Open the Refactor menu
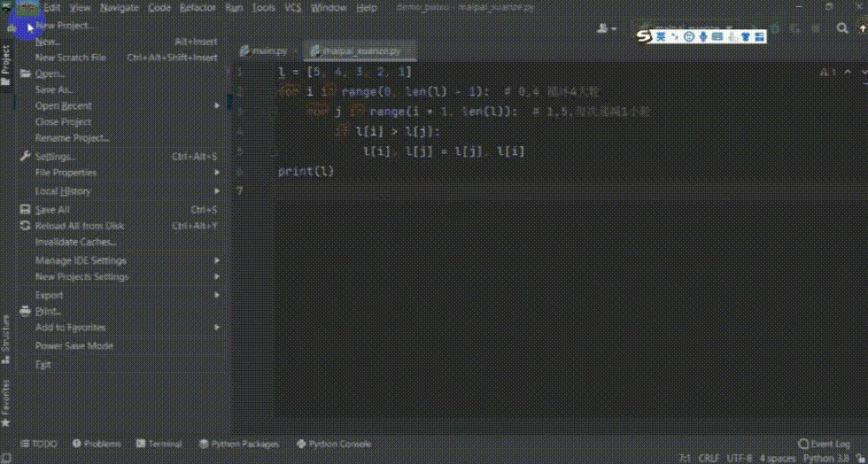Screen dimensions: 868x464 [x=198, y=8]
